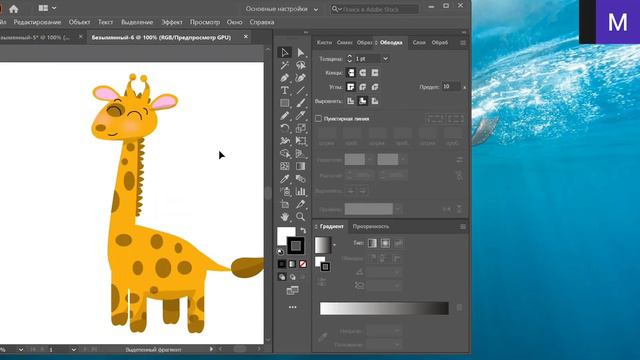Open Arrange Documents dropdown
The height and width of the screenshot is (360, 640).
[47, 8]
